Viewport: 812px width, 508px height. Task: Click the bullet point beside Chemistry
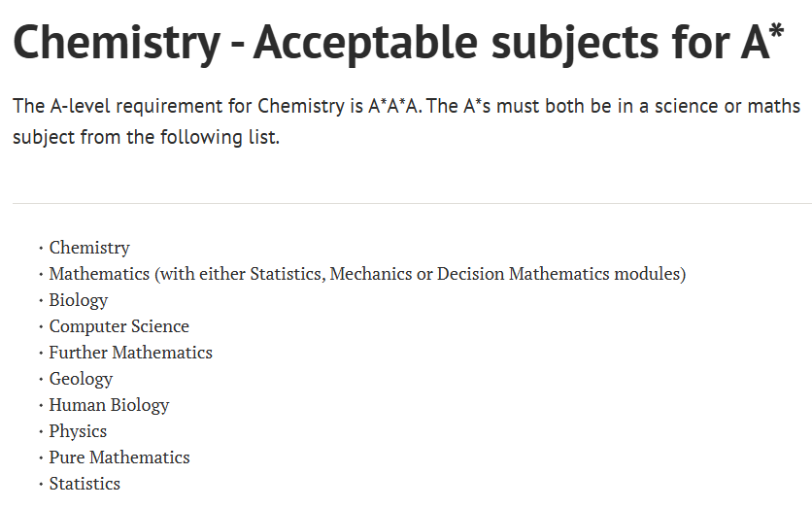coord(41,249)
